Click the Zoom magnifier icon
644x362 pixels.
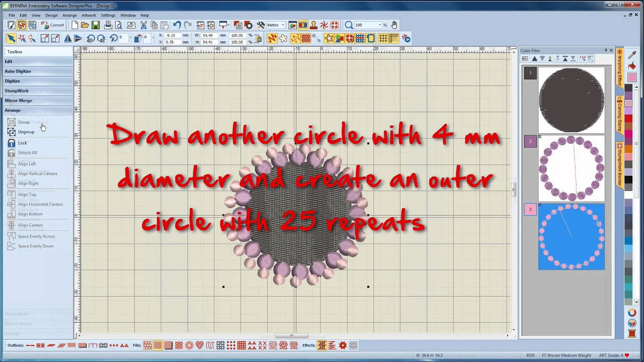(349, 25)
